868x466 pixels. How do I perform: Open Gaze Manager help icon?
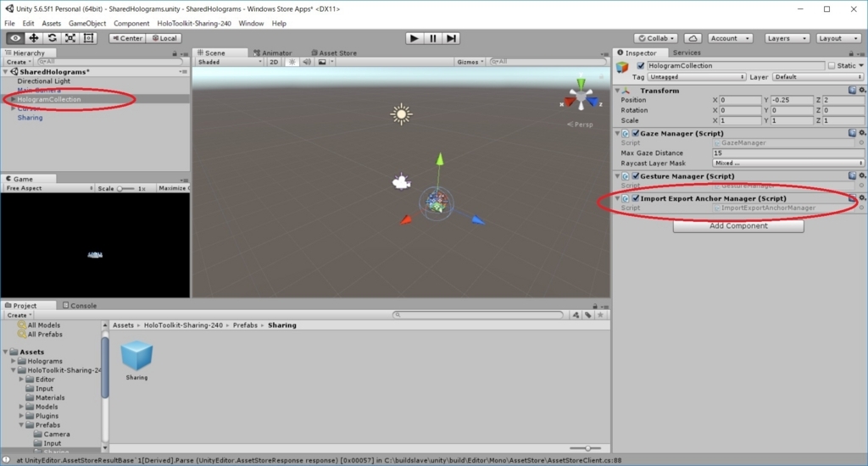[x=853, y=133]
